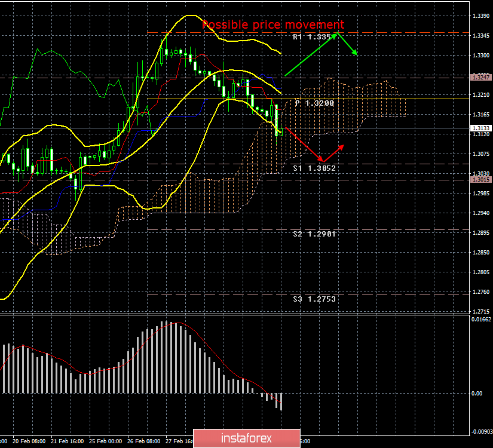The width and height of the screenshot is (493, 448).
Task: Click the '20 Feb 08:00' time label
Action: [x=29, y=441]
